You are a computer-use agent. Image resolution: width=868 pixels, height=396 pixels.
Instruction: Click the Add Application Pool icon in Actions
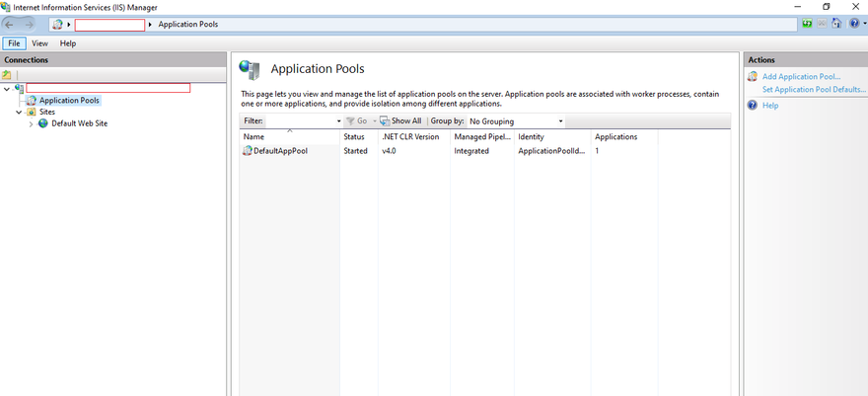pos(753,76)
